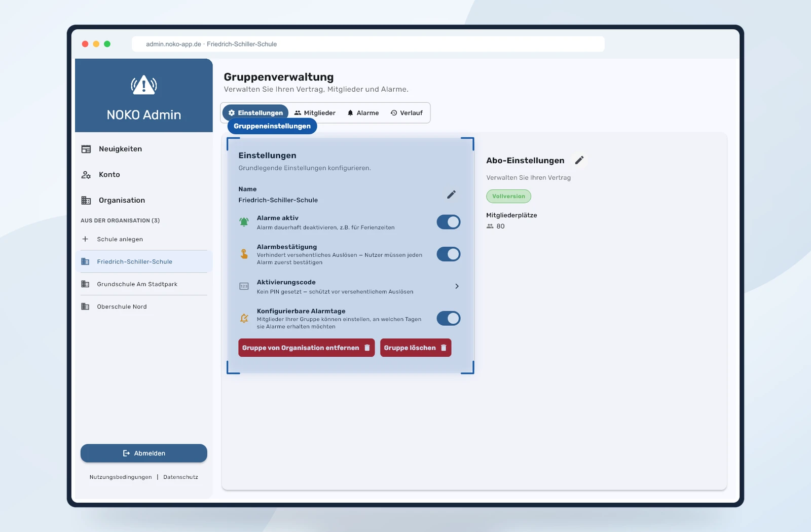Click the NOKO alarm logo icon
Screen dimensions: 811x532
point(144,85)
